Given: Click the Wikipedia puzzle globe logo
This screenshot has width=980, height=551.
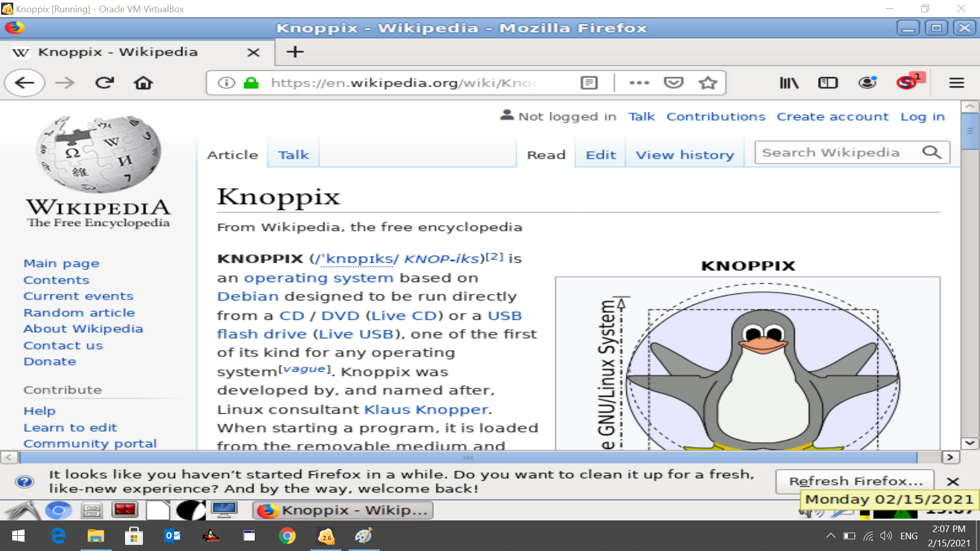Looking at the screenshot, I should pyautogui.click(x=99, y=153).
